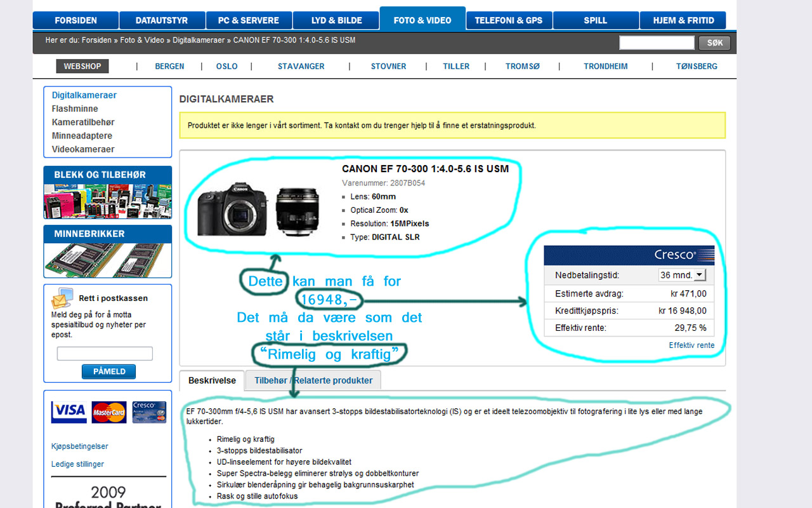Open Flashminne in sidebar menu
Screen dimensions: 812x508
point(75,109)
